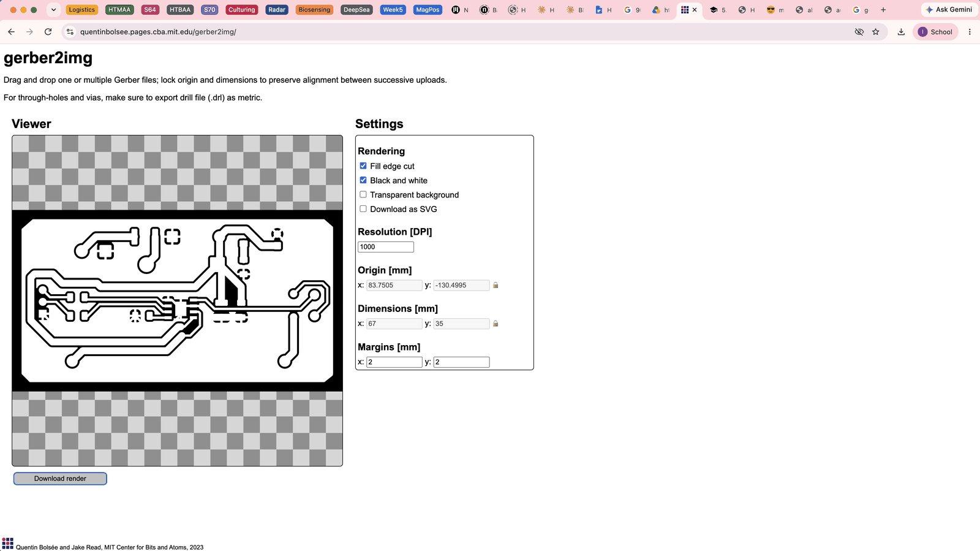This screenshot has width=980, height=551.
Task: Click the Resolution DPI input field
Action: click(386, 247)
